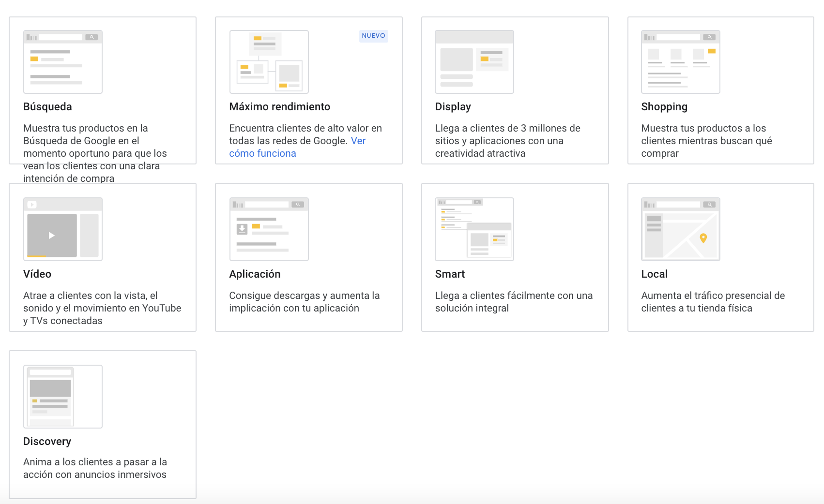Click the Smart campaign illustration icon

pyautogui.click(x=474, y=229)
